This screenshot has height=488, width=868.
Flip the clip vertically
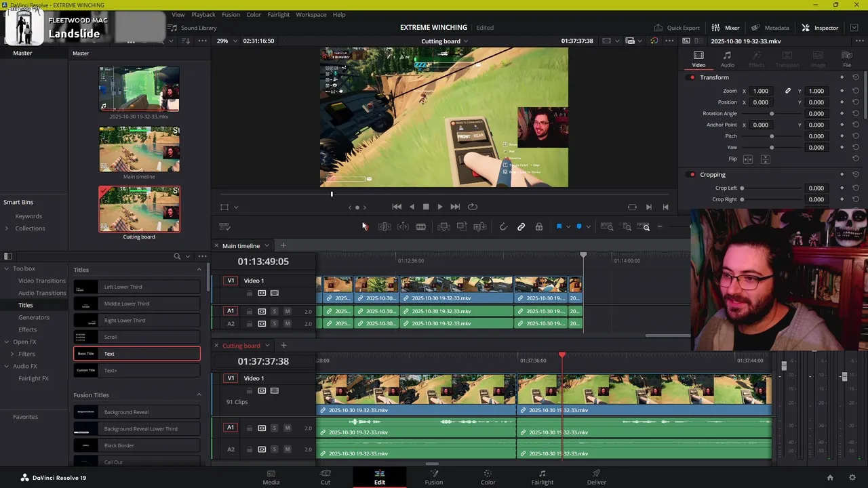coord(765,159)
